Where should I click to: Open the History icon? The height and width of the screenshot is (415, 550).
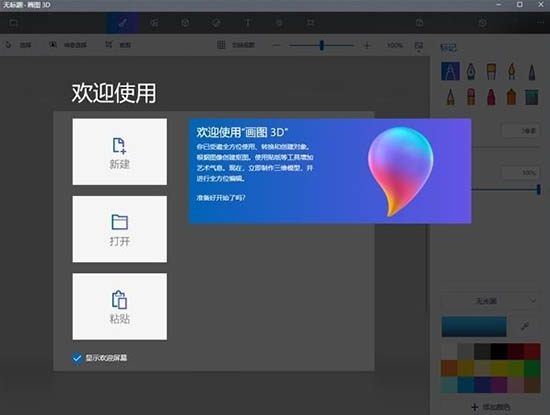tap(483, 23)
